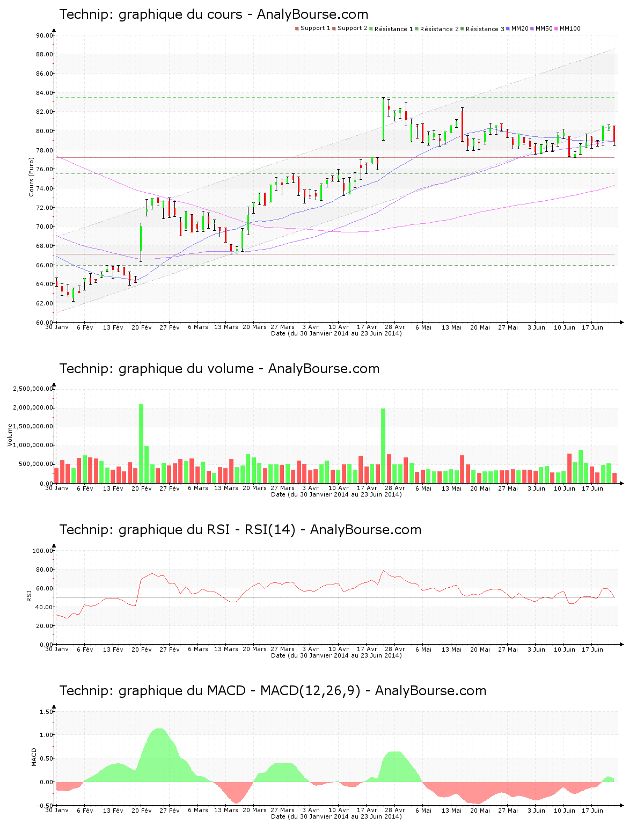This screenshot has width=644, height=832.
Task: Click the MM100 pink legend color square
Action: pyautogui.click(x=556, y=28)
